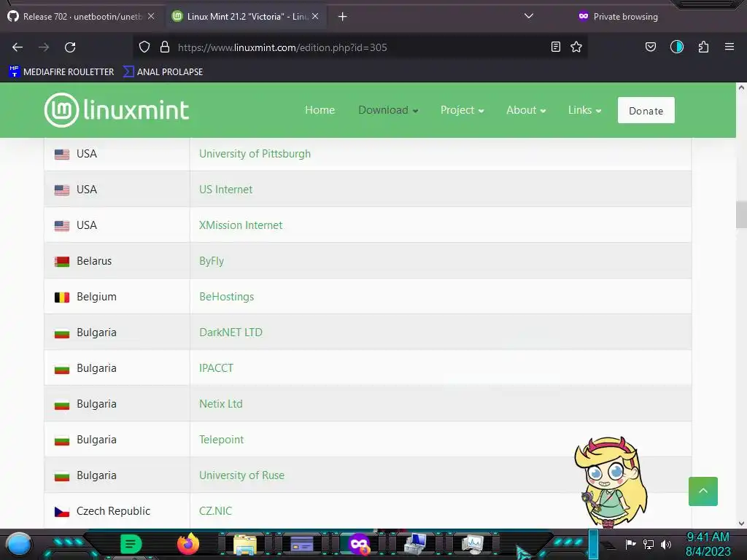The height and width of the screenshot is (560, 747).
Task: Click the Star Butterfly desktop mascot
Action: (x=611, y=482)
